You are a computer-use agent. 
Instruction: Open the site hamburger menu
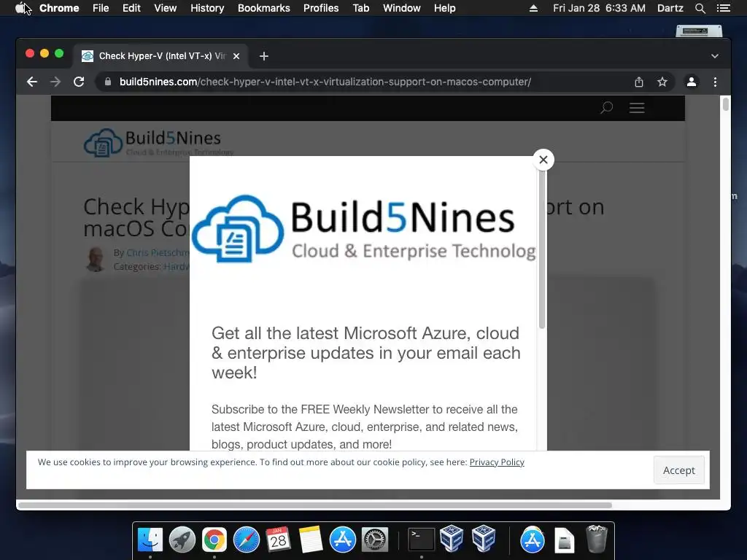(x=637, y=108)
